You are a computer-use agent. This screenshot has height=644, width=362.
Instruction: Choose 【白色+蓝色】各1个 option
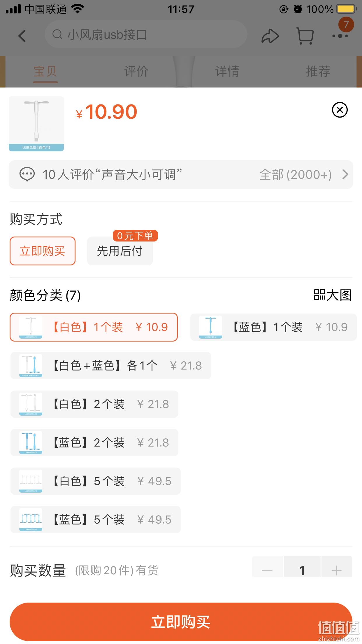[111, 365]
